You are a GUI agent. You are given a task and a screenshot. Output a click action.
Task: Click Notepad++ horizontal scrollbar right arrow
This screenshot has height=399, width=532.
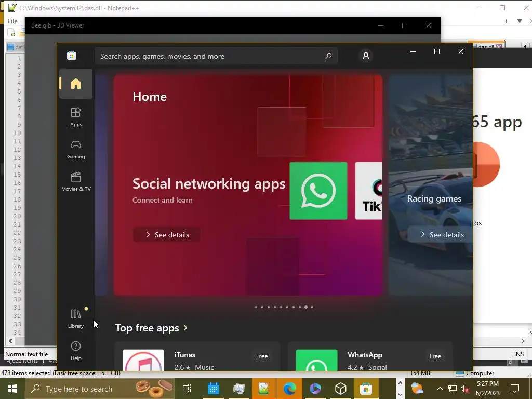tap(523, 341)
